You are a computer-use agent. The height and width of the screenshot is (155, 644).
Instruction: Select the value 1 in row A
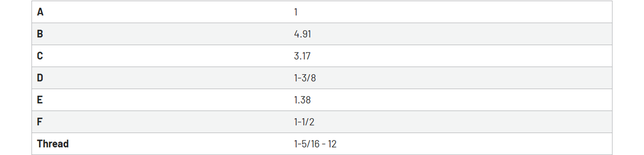[x=296, y=12]
